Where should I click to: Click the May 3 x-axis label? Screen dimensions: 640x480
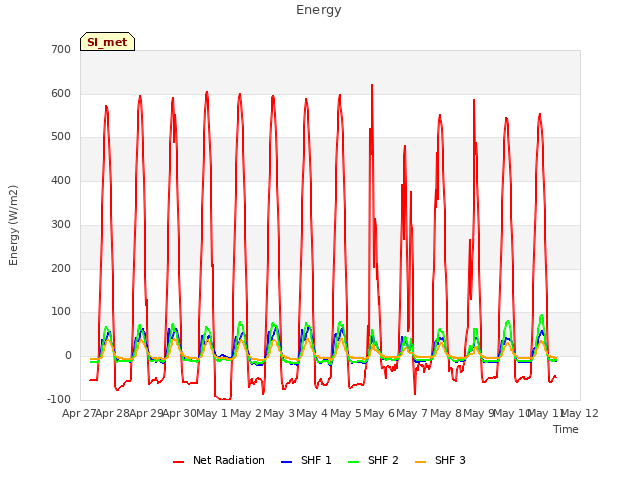(279, 413)
